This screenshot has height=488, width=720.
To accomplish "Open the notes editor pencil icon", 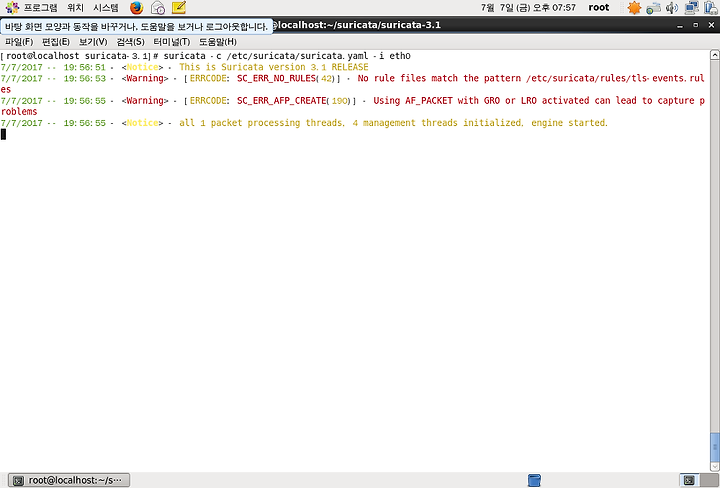I will (x=179, y=7).
